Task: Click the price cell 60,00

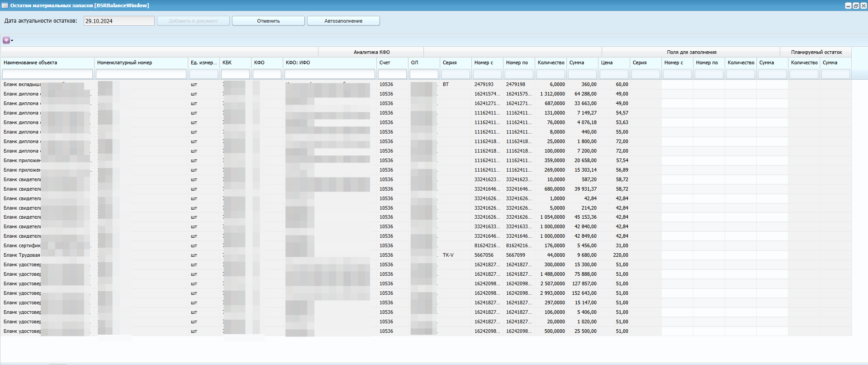Action: coord(622,84)
